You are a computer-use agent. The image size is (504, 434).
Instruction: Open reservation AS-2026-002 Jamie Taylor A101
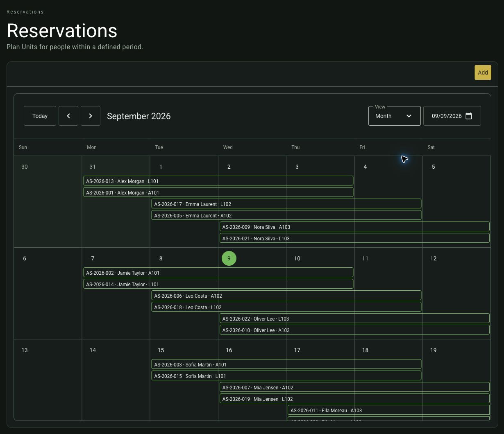218,273
